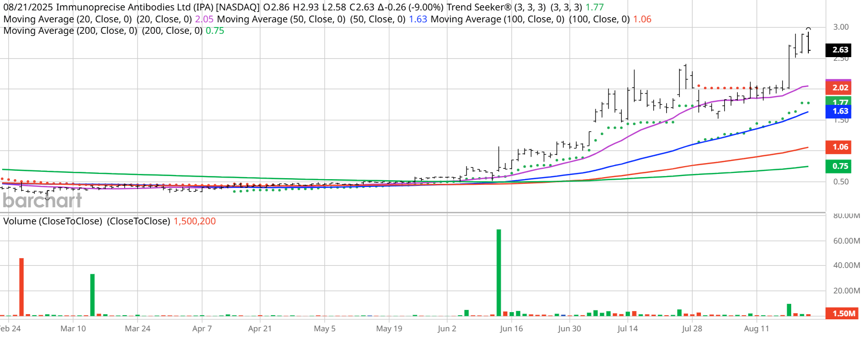Click the 40.00M volume axis label
868x337 pixels.
coord(846,265)
